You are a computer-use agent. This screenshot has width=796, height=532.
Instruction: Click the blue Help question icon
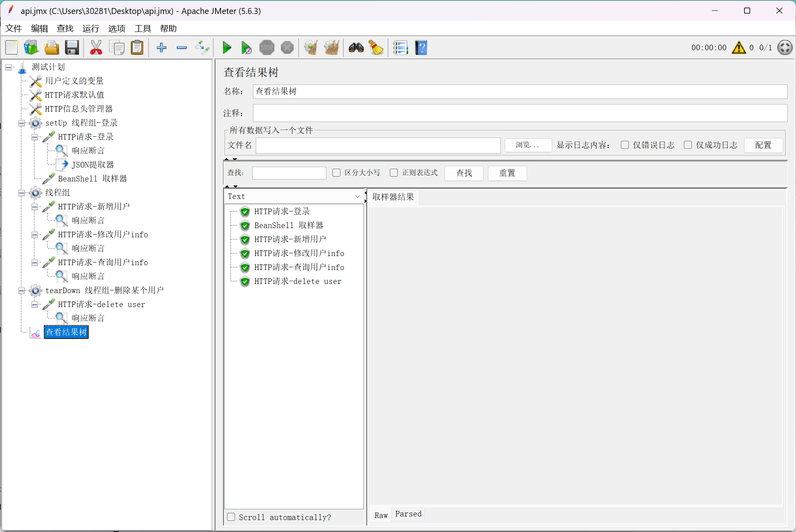click(421, 48)
